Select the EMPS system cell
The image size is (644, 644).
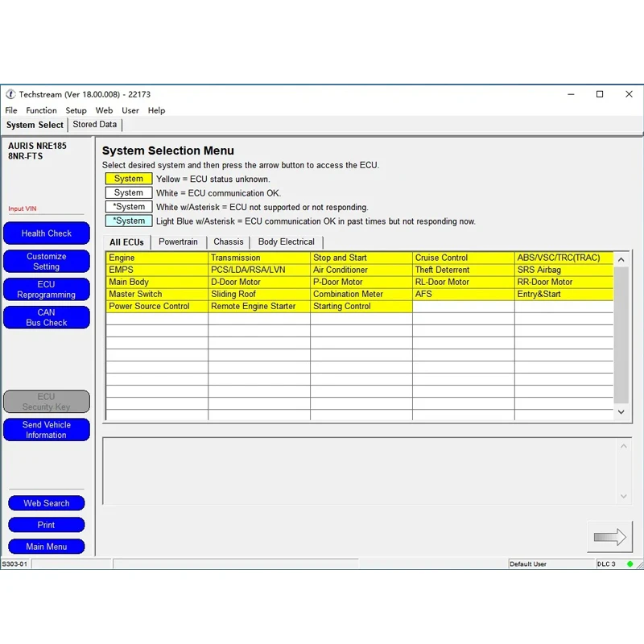pos(157,270)
